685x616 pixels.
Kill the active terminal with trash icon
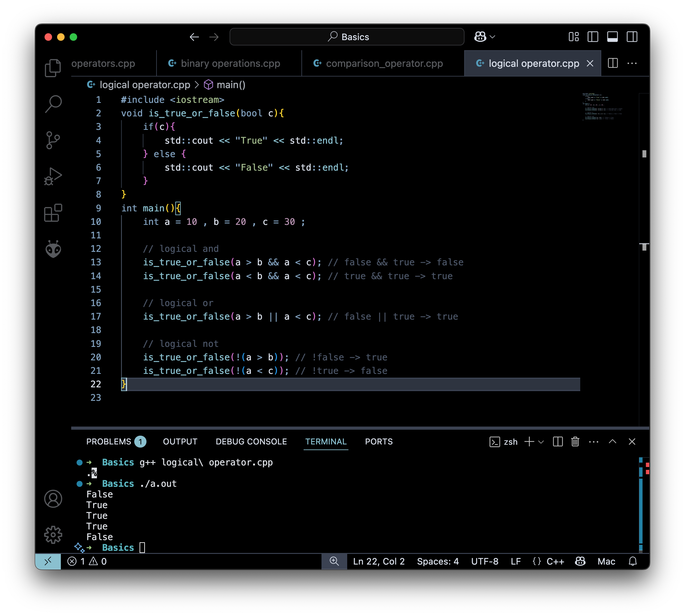click(575, 442)
